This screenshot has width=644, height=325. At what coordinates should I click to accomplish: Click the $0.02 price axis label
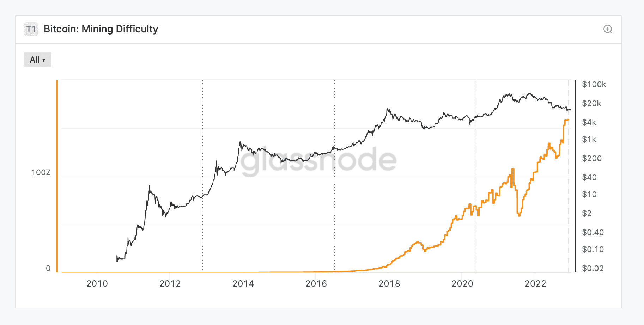593,268
